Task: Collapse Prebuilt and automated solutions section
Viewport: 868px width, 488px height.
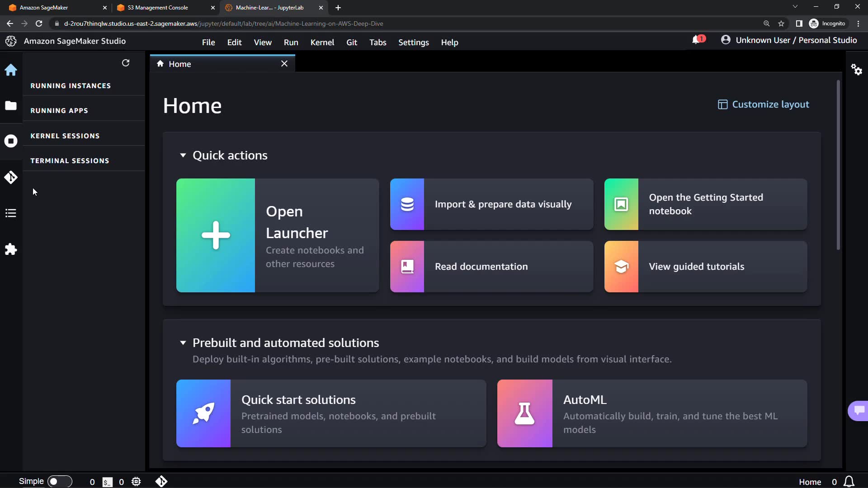Action: [183, 343]
